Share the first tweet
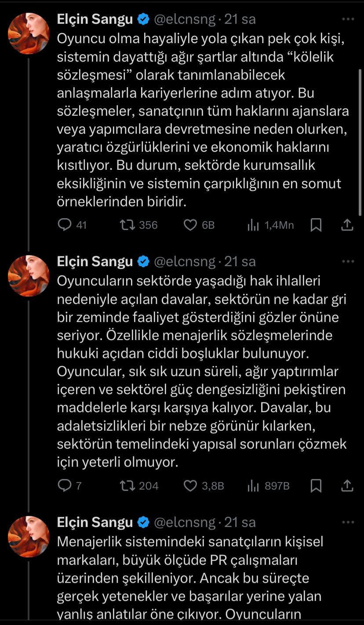364x625 pixels. click(x=347, y=225)
